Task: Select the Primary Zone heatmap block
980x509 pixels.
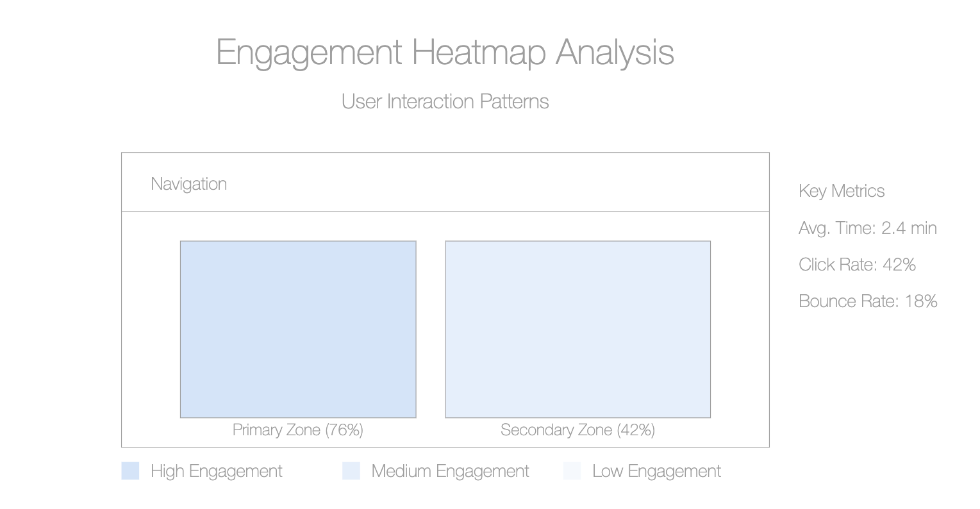Action: tap(298, 330)
